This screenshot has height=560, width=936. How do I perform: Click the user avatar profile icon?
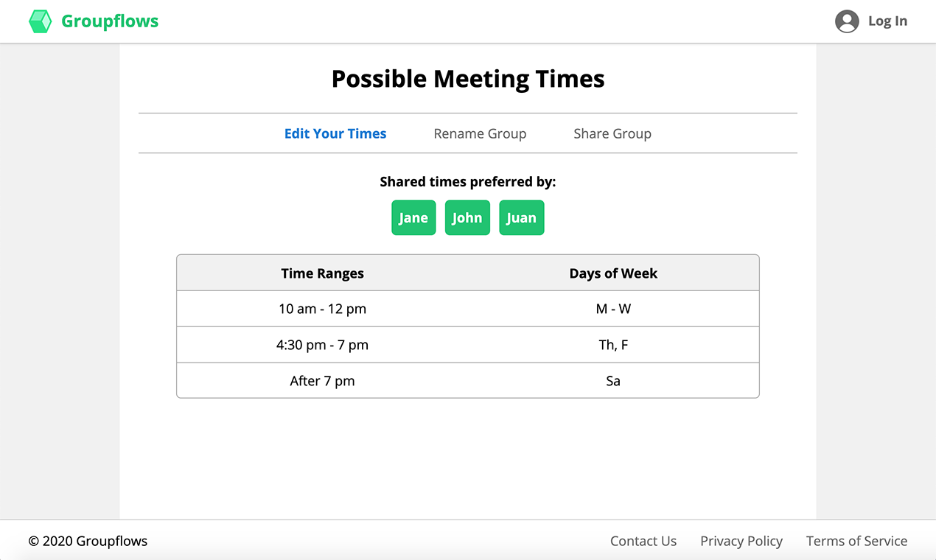click(846, 21)
